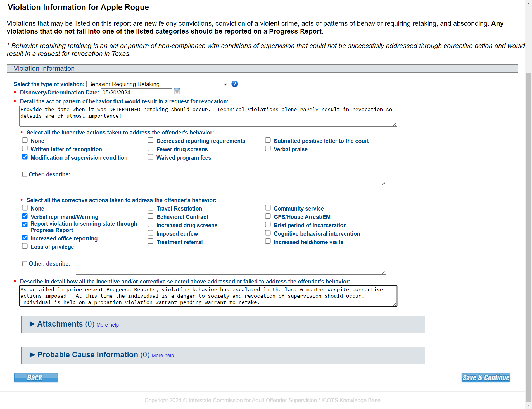Screen dimensions: 532x409
Task: Click the Discovery/Determination Date field
Action: click(136, 93)
